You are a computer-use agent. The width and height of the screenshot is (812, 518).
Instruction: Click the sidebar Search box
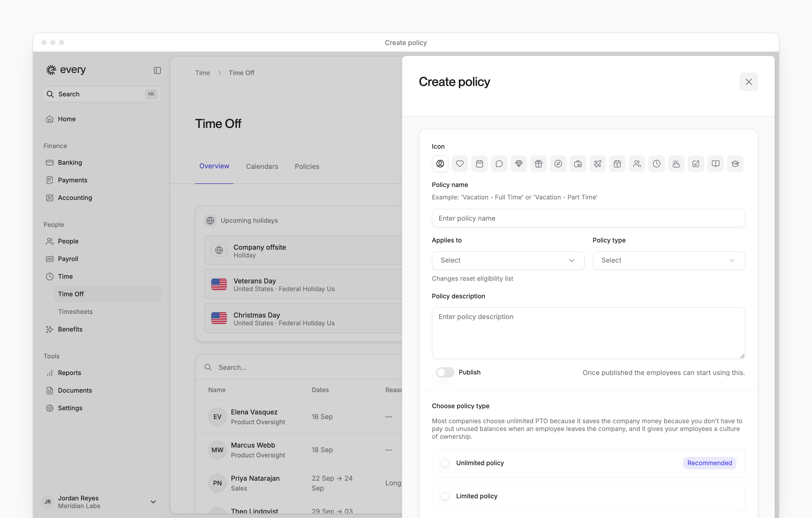point(101,94)
